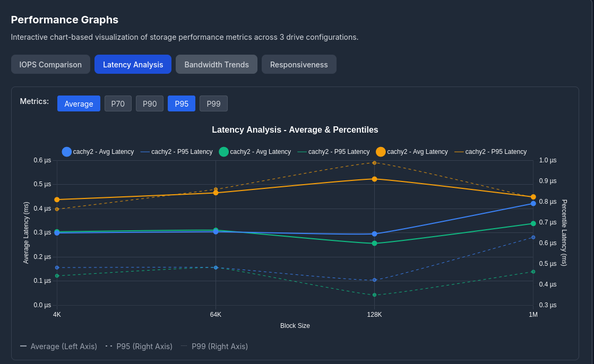The height and width of the screenshot is (364, 594).
Task: Hide the orange P95 Latency legend series
Action: (490, 152)
